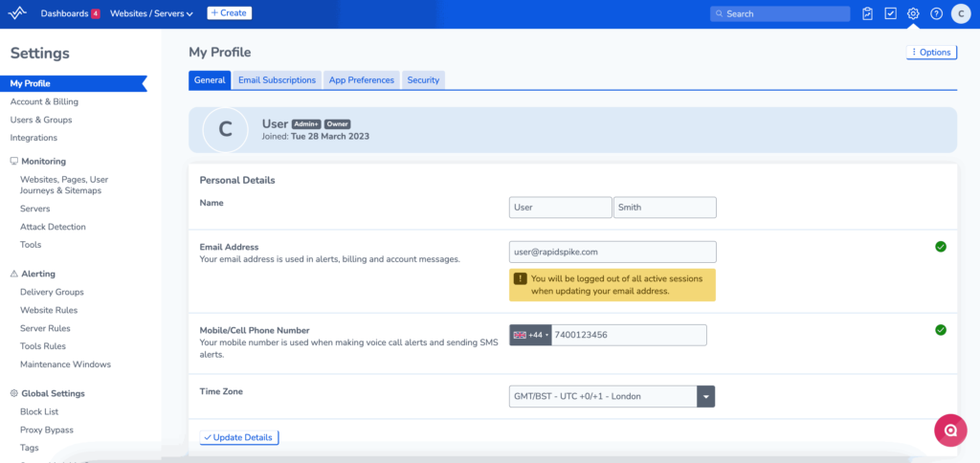
Task: Switch to the Security tab
Action: 423,80
